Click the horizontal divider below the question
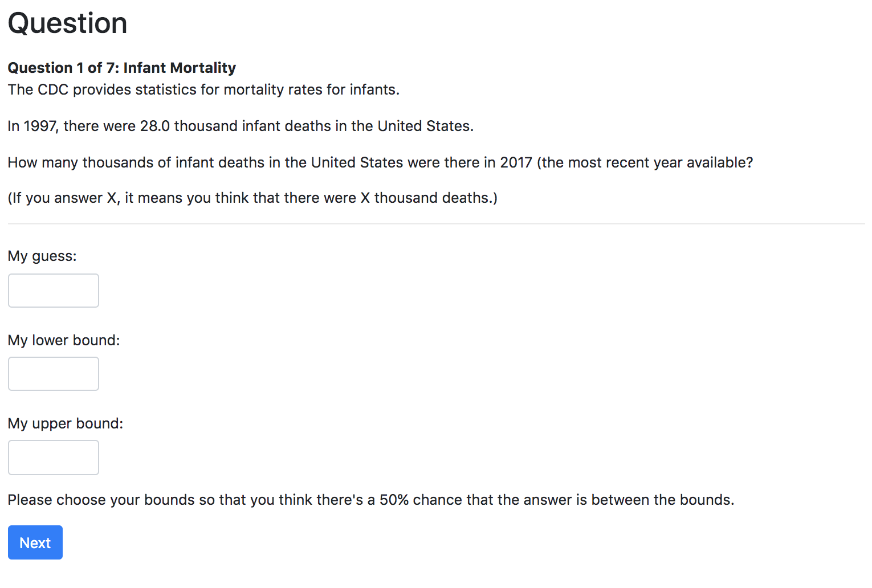Image resolution: width=872 pixels, height=588 pixels. pyautogui.click(x=436, y=224)
